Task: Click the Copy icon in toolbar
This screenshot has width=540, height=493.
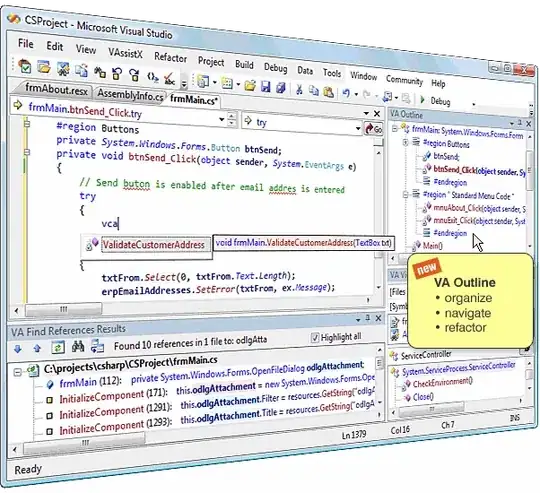Action: click(313, 91)
